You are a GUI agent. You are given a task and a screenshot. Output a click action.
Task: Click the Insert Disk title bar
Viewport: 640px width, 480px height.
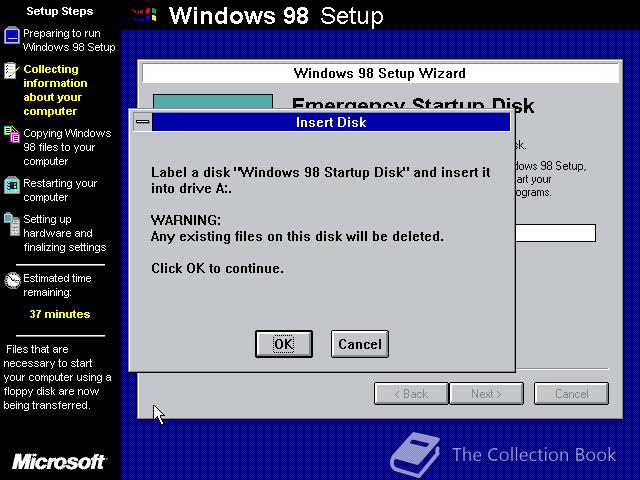point(331,122)
